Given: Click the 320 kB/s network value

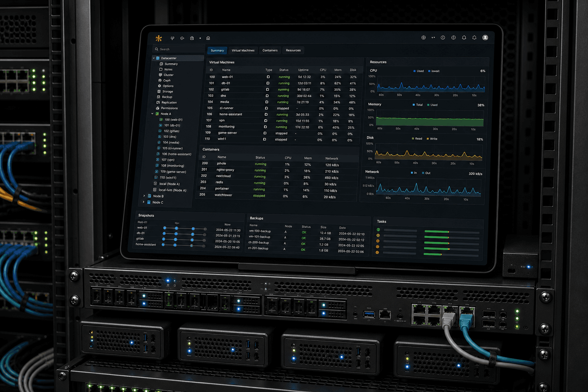Looking at the screenshot, I should point(475,174).
